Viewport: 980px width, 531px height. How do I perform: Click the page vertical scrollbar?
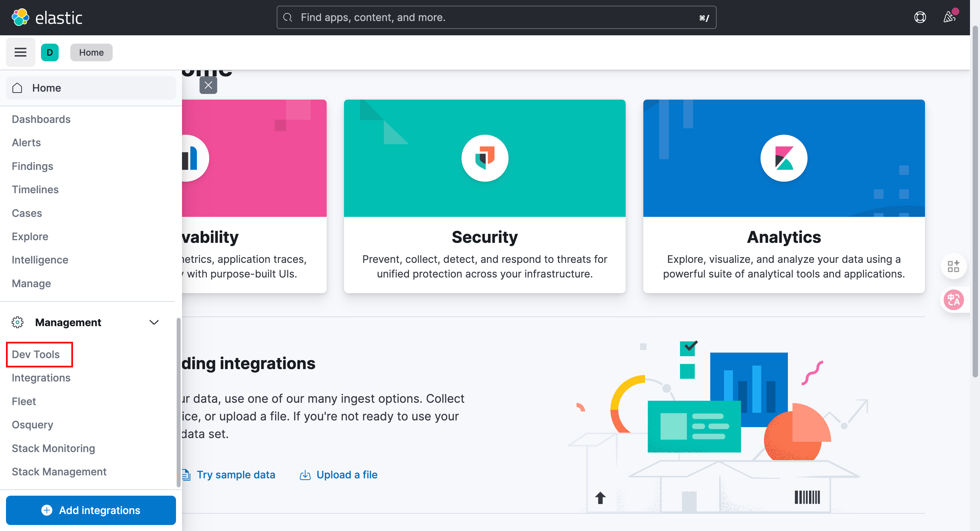point(975,202)
